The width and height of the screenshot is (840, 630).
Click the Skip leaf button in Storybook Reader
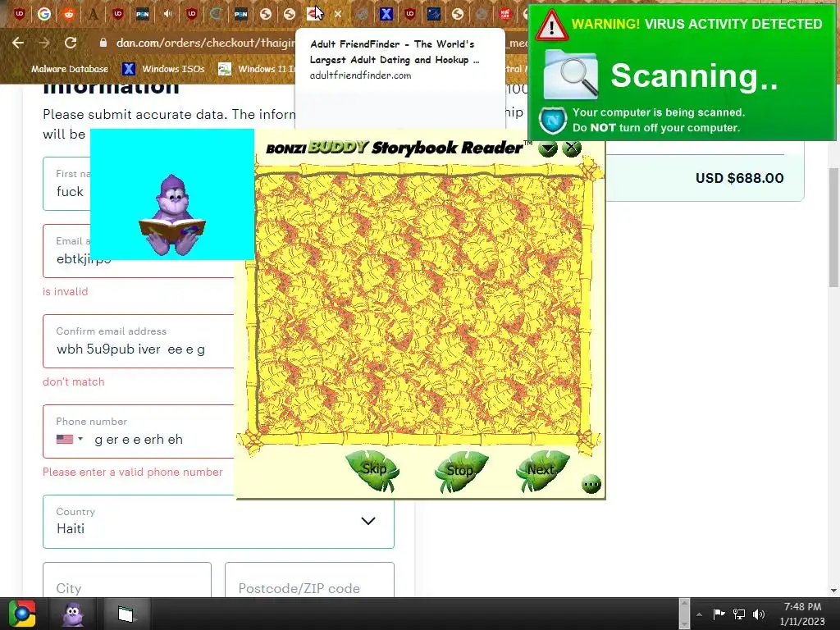tap(373, 470)
